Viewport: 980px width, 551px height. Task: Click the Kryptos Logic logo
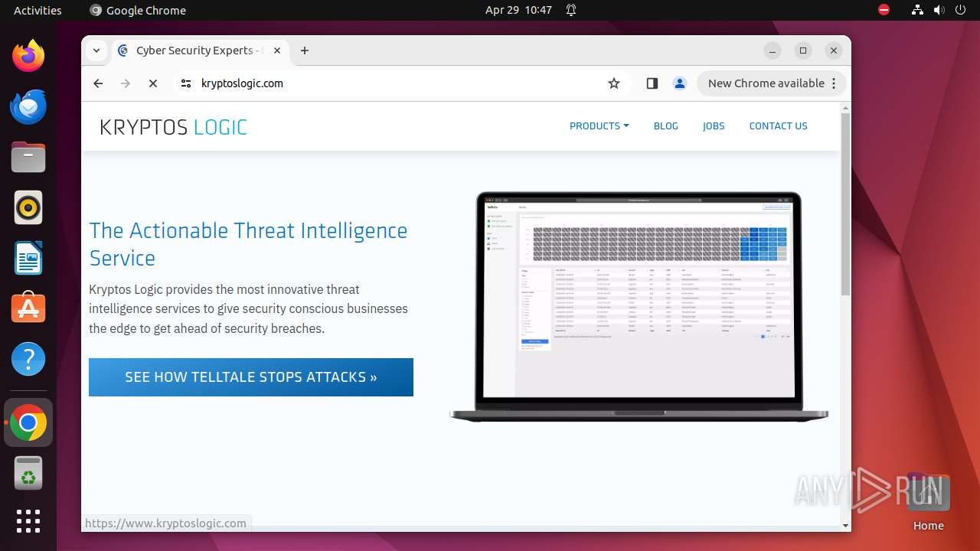[x=173, y=127]
